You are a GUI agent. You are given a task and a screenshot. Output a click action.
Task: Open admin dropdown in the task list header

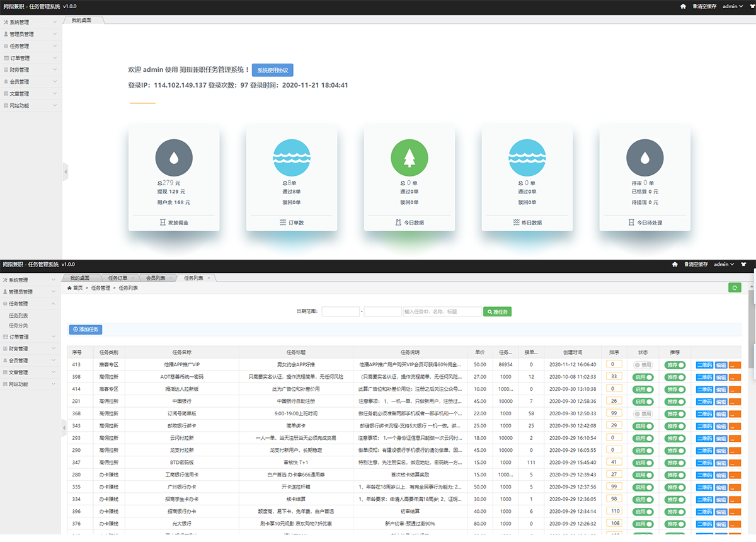point(724,265)
